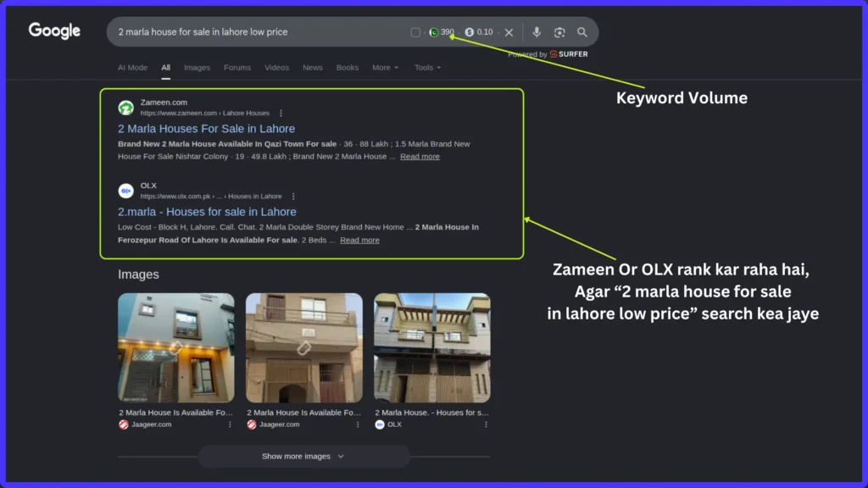Image resolution: width=868 pixels, height=488 pixels.
Task: Open first Jaageer house image thumbnail
Action: pos(176,347)
